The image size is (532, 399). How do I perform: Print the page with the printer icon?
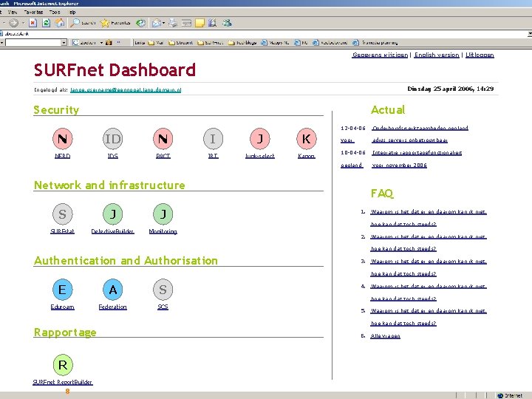(173, 23)
